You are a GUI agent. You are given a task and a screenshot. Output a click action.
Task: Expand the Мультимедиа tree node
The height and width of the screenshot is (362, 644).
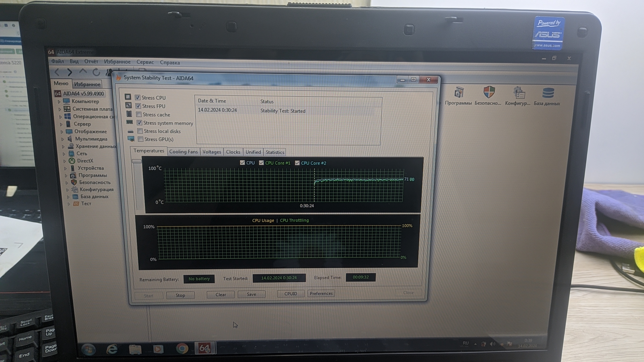(63, 139)
